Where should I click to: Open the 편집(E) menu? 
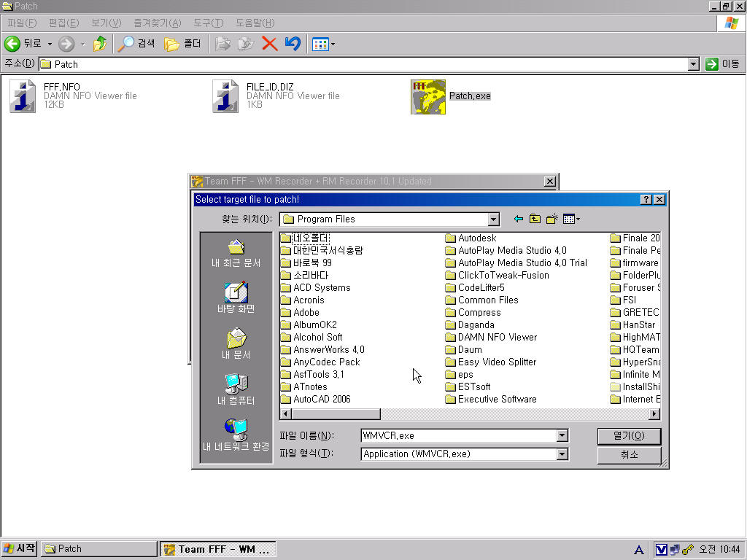[63, 23]
